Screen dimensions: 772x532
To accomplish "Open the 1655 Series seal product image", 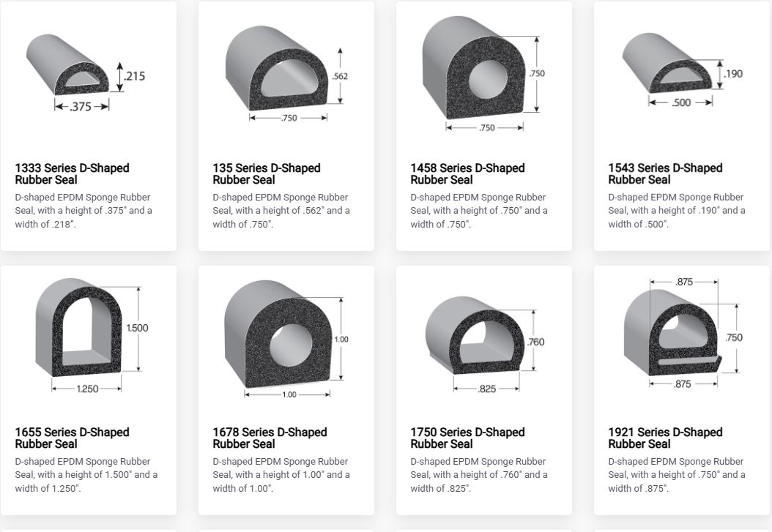I will 92,336.
